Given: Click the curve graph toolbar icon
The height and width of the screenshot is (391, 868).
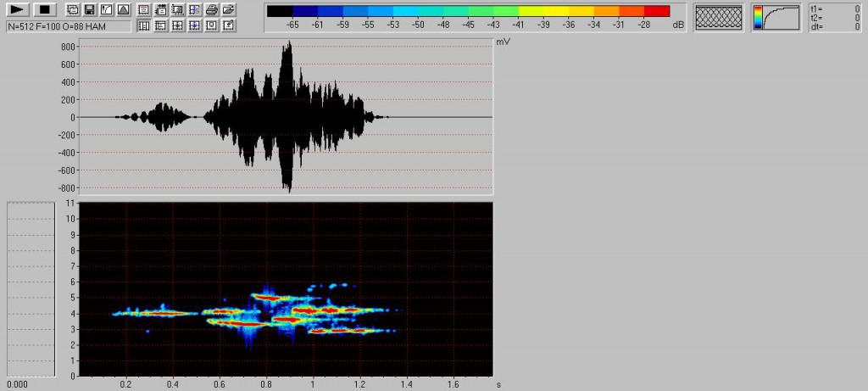Looking at the screenshot, I should 107,10.
